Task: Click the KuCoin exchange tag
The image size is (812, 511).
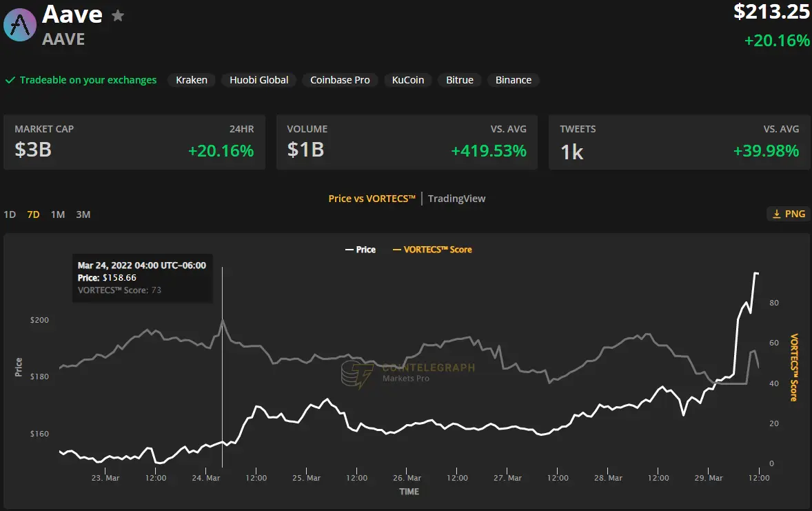Action: click(408, 80)
